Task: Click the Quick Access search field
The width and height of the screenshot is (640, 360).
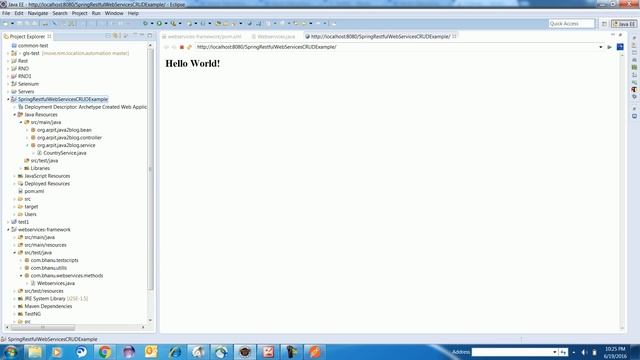Action: pos(571,24)
